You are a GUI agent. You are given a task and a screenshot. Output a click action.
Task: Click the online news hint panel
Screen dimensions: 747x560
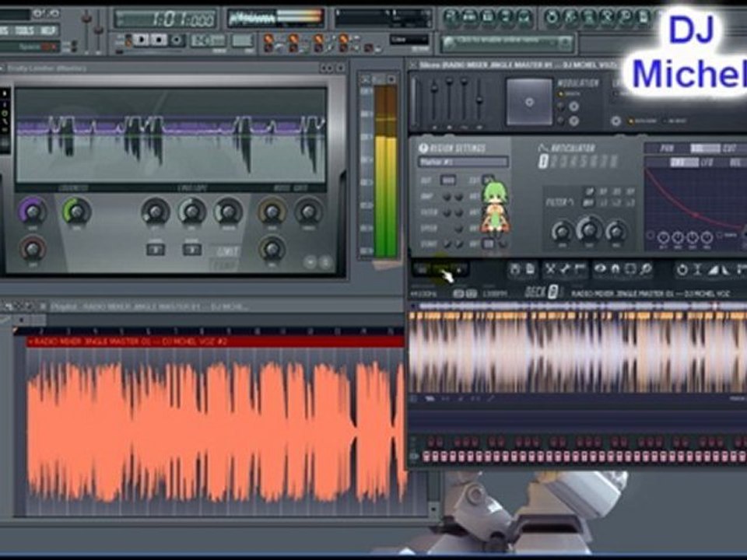[x=507, y=44]
